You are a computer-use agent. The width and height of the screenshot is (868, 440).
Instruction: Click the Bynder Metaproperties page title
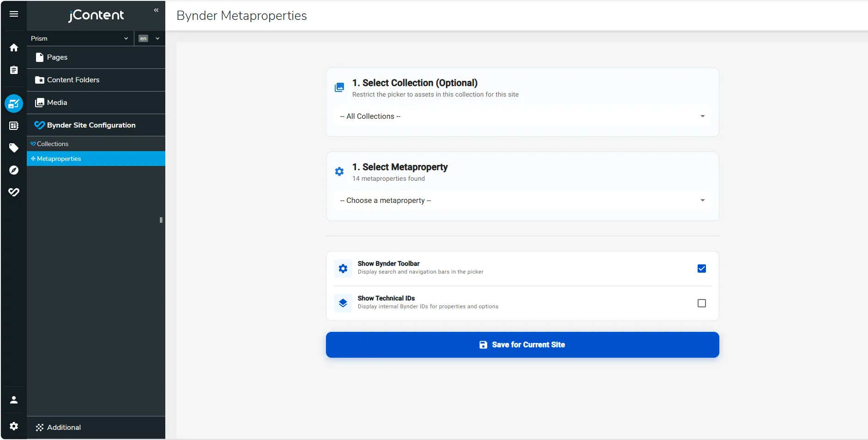(241, 16)
